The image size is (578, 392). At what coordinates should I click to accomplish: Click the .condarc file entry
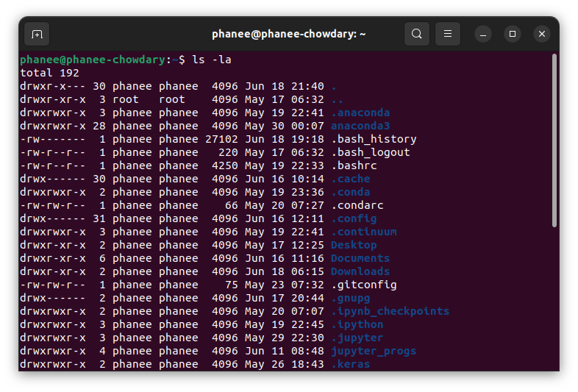[357, 205]
